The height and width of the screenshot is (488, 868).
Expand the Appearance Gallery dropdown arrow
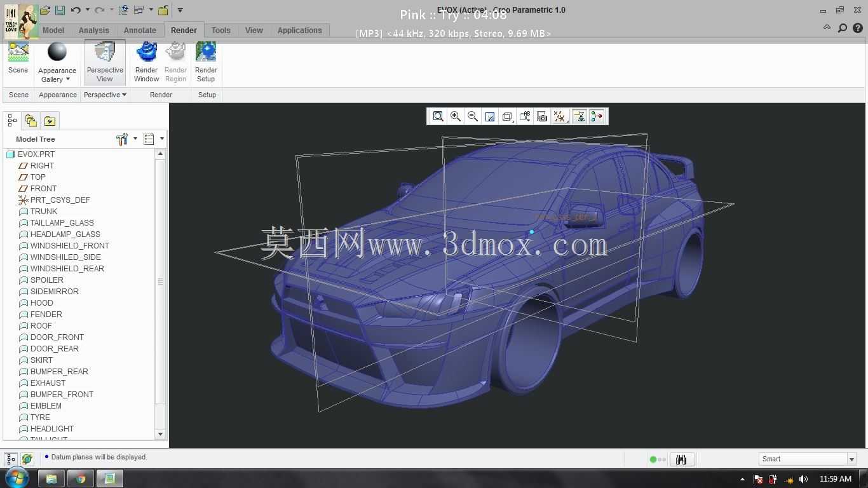[x=67, y=79]
